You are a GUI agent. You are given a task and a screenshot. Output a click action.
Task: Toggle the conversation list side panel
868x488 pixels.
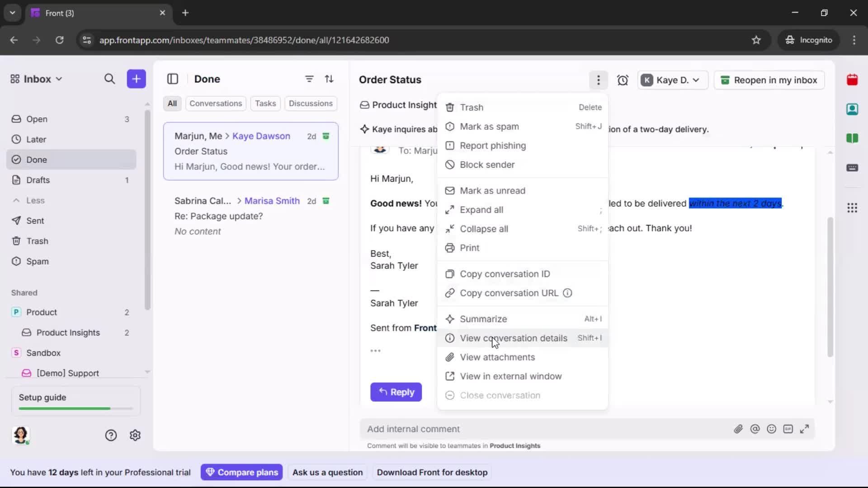tap(173, 79)
